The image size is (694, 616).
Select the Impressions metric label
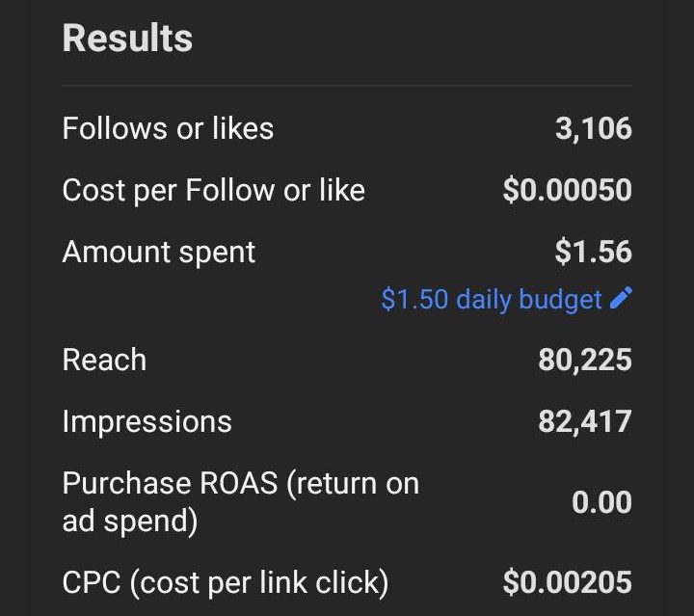[x=147, y=422]
